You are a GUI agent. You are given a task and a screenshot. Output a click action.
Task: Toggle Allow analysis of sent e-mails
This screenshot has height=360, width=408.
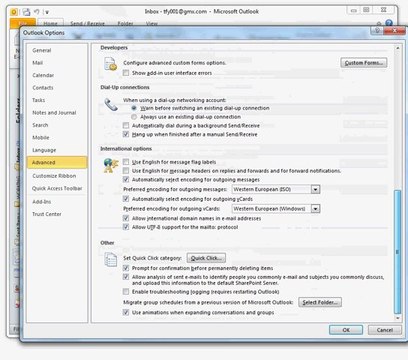point(126,277)
